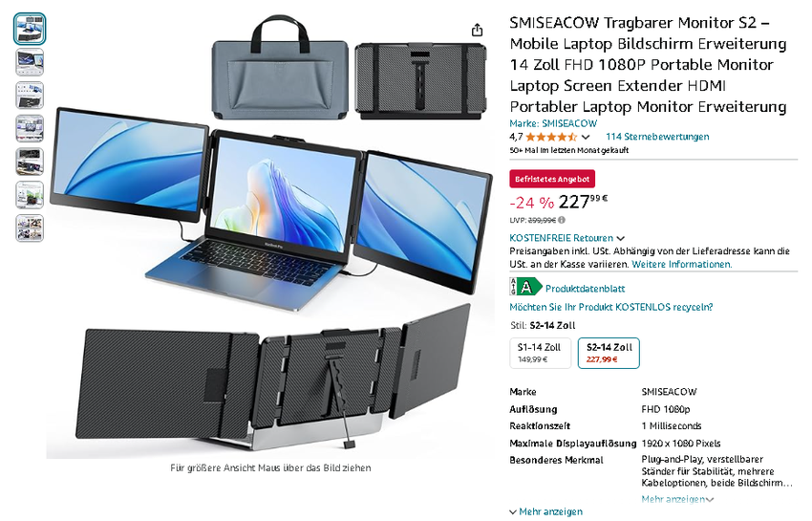812x521 pixels.
Task: Click the share icon above the product image
Action: coord(477,30)
